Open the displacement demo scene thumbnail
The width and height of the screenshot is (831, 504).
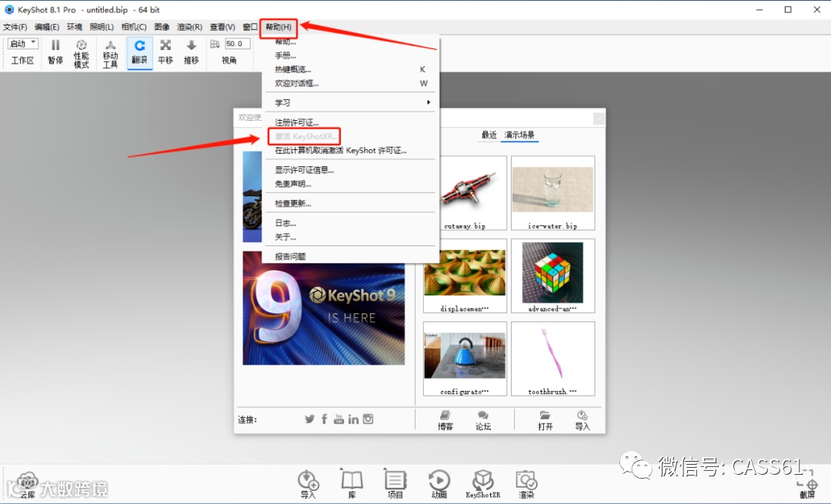tap(465, 275)
